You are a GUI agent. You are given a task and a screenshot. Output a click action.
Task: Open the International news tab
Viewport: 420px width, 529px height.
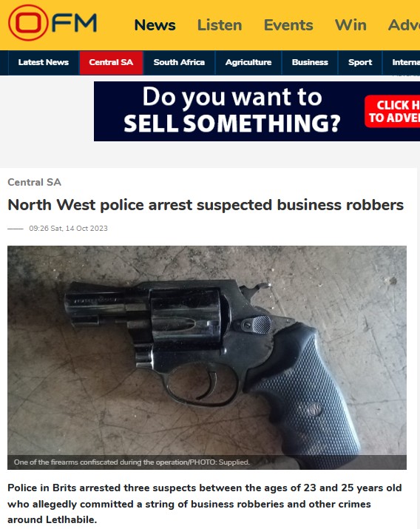click(x=402, y=62)
